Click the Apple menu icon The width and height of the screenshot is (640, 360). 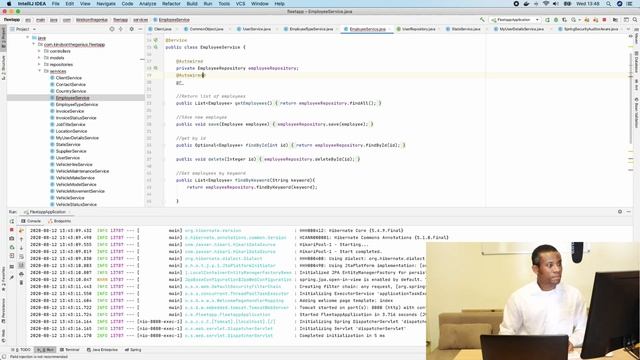(9, 4)
